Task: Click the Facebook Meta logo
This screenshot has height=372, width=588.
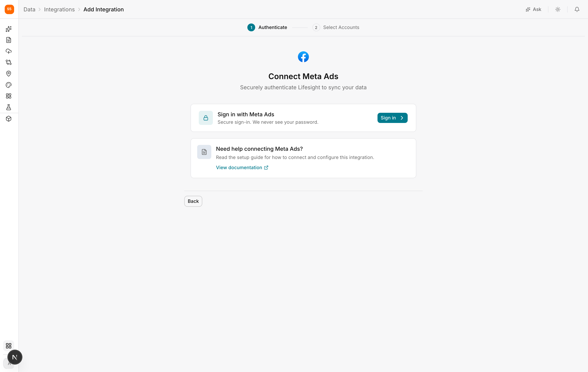Action: click(303, 57)
